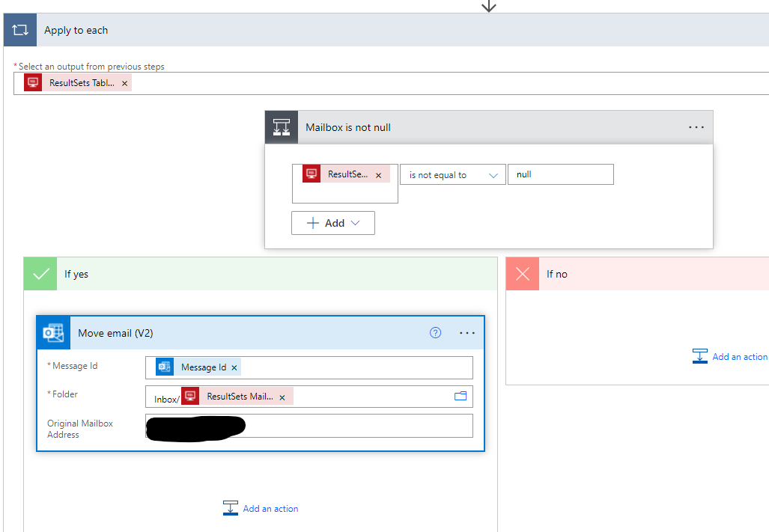Image resolution: width=769 pixels, height=532 pixels.
Task: Click the Inbox/ text in Folder field
Action: coord(167,400)
